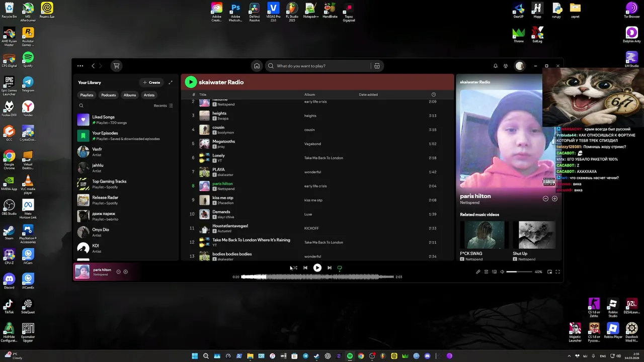The width and height of the screenshot is (644, 362).
Task: Open the lyrics microphone icon
Action: (478, 272)
